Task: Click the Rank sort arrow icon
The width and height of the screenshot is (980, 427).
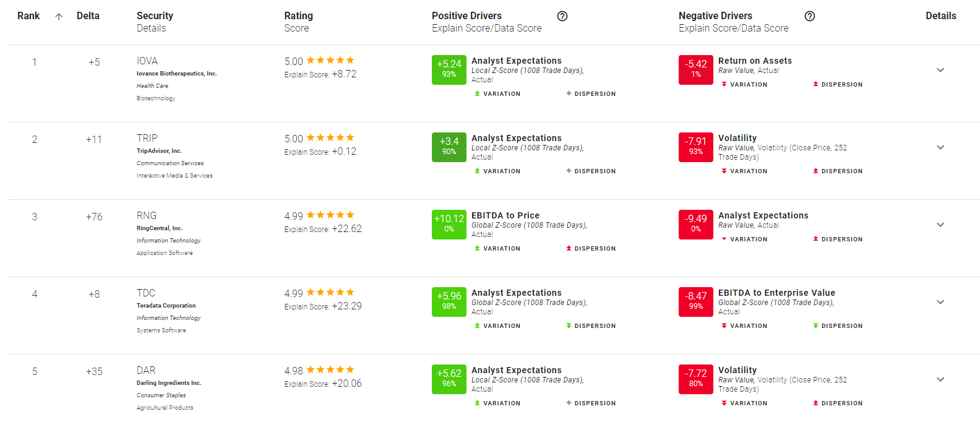Action: (x=59, y=17)
